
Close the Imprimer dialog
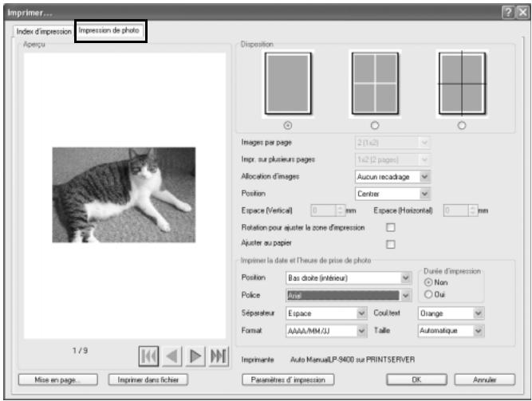523,13
